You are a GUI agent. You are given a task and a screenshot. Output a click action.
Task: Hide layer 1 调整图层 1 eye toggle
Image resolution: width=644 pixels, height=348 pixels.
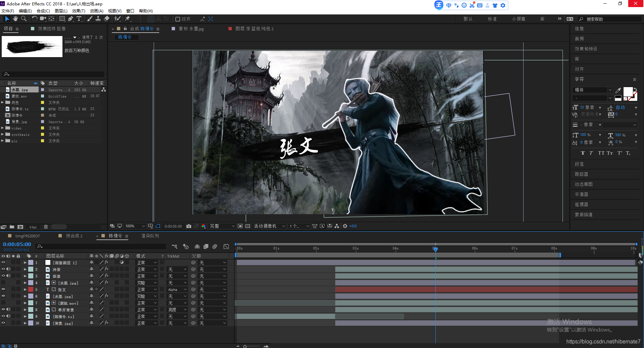tap(3, 263)
